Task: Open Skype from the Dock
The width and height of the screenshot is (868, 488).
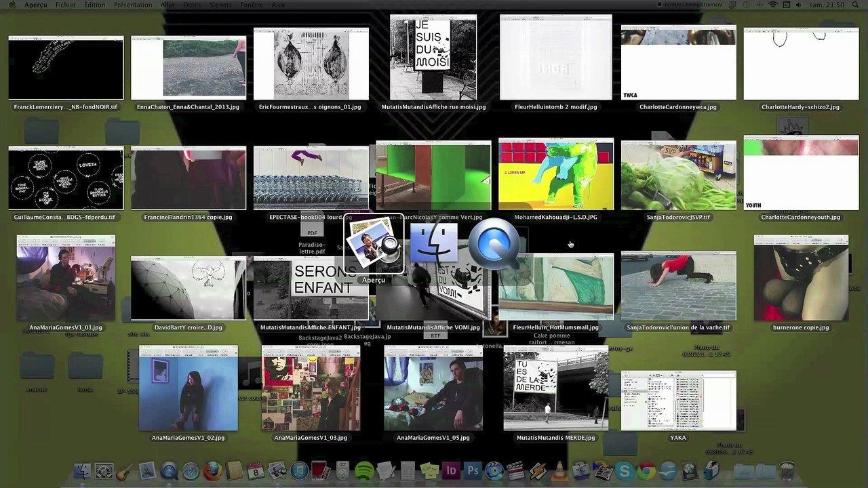Action: click(625, 471)
